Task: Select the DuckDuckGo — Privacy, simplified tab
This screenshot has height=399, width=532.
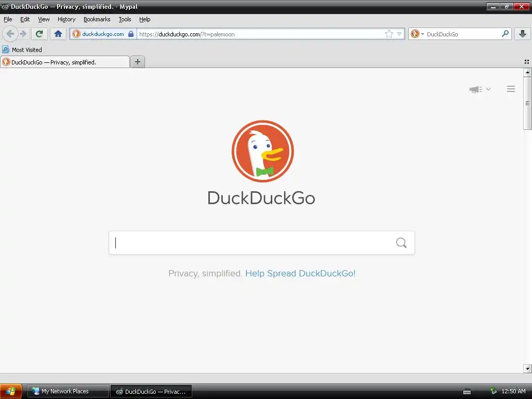Action: pos(65,62)
